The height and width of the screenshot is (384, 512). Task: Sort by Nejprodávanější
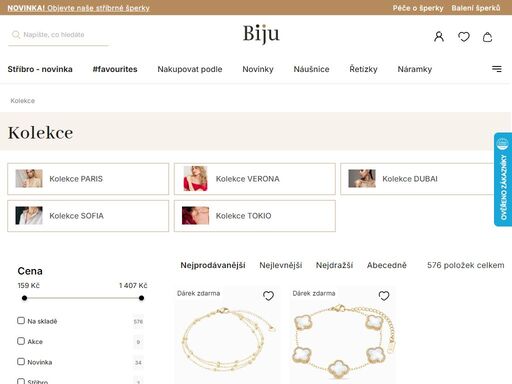pos(213,265)
